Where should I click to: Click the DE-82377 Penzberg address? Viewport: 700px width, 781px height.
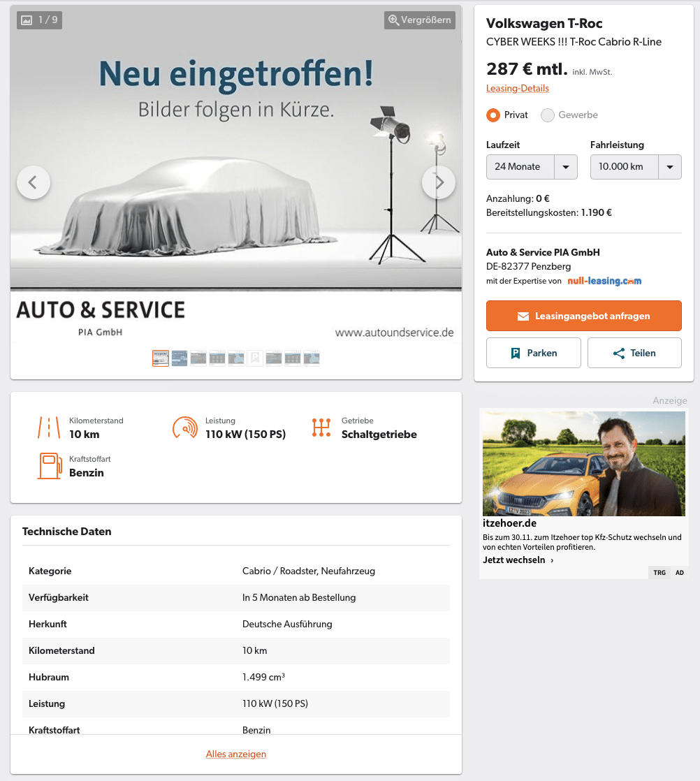[529, 266]
